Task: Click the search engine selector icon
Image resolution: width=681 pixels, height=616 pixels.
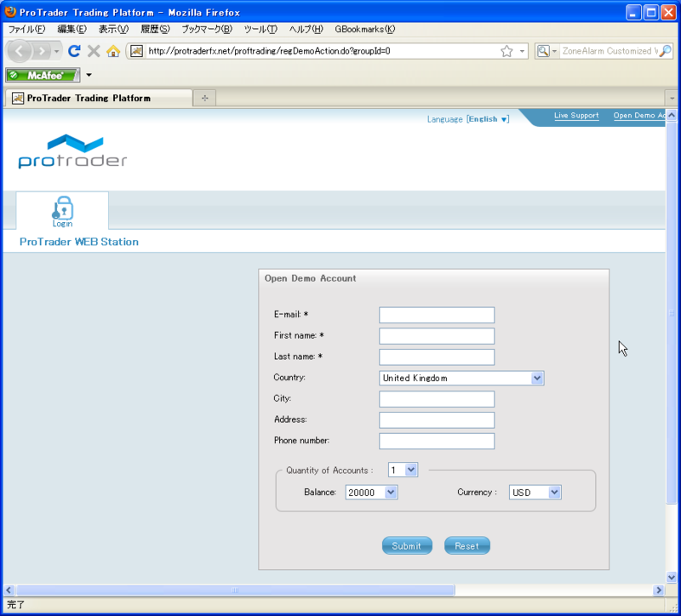Action: [x=543, y=51]
